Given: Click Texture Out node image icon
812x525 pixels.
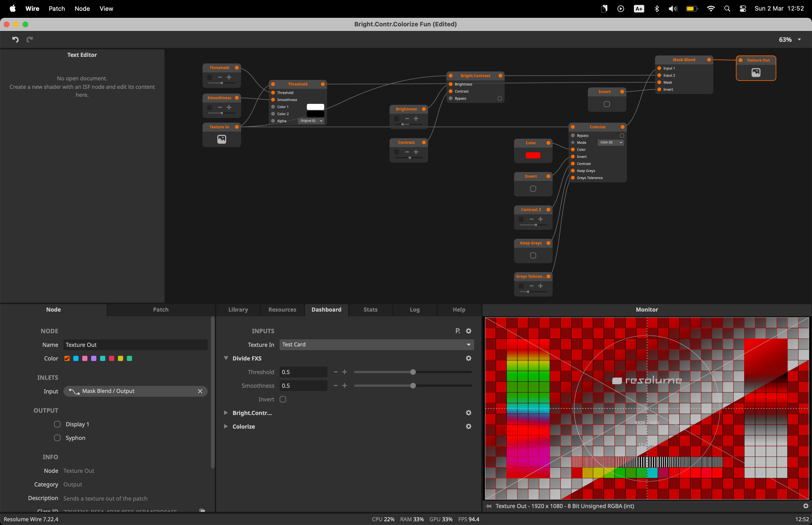Looking at the screenshot, I should (756, 72).
